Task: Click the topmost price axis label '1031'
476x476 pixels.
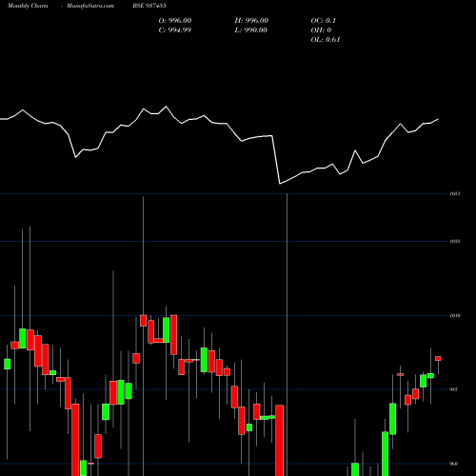Action: click(455, 193)
